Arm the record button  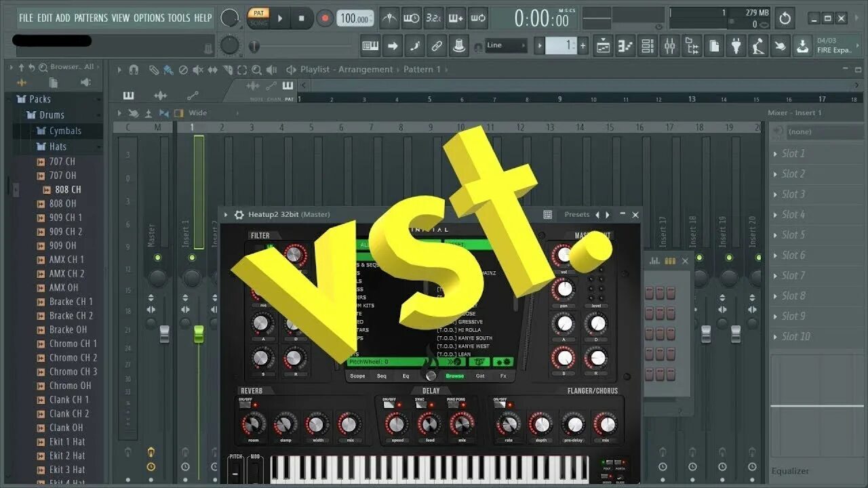point(325,18)
